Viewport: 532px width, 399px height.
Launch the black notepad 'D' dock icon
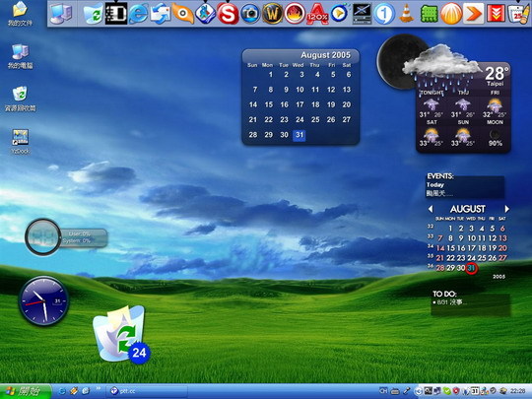pos(116,14)
